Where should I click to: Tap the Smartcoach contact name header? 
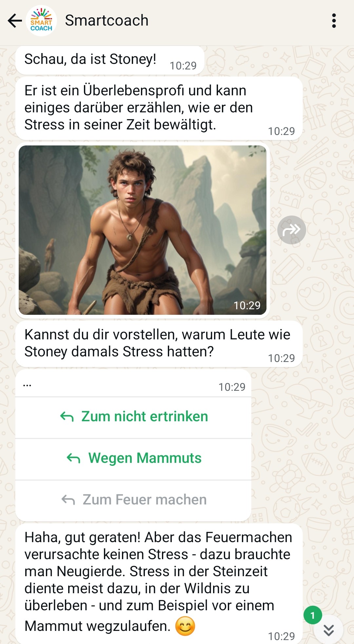coord(107,21)
